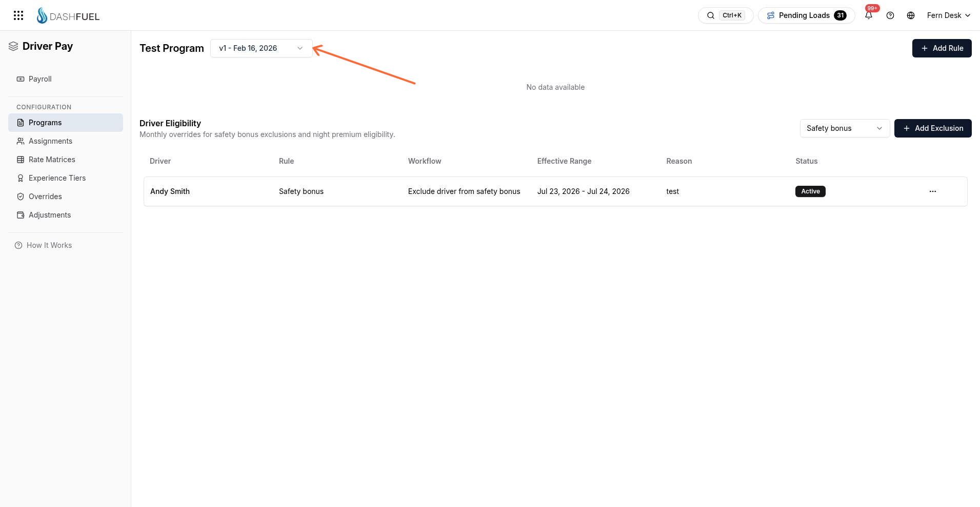Click the Driver Eligibility heading
The image size is (980, 507).
170,123
